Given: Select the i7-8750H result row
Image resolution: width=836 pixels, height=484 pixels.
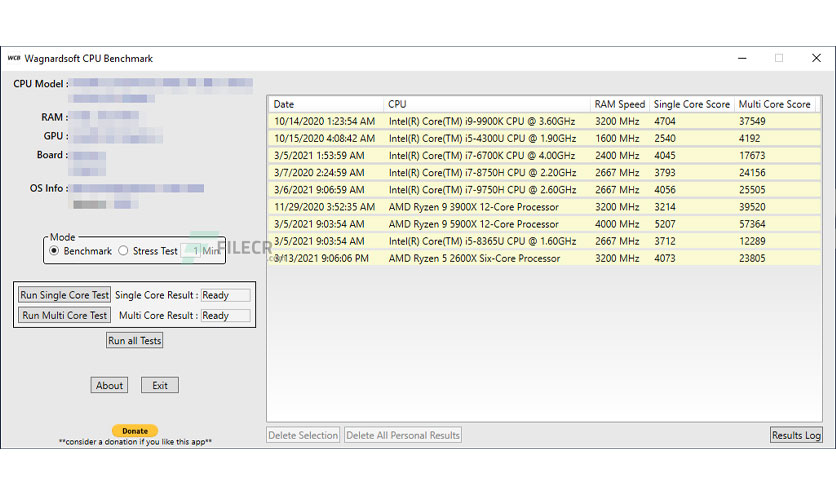Looking at the screenshot, I should (x=544, y=172).
